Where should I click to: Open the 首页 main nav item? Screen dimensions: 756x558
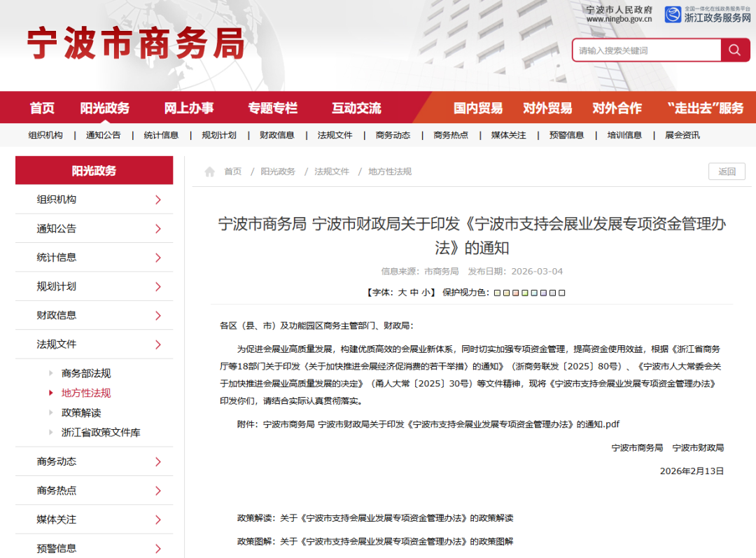pos(43,108)
